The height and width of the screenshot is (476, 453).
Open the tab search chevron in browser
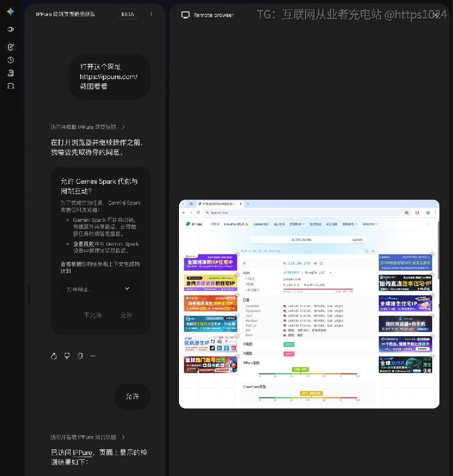pos(183,204)
